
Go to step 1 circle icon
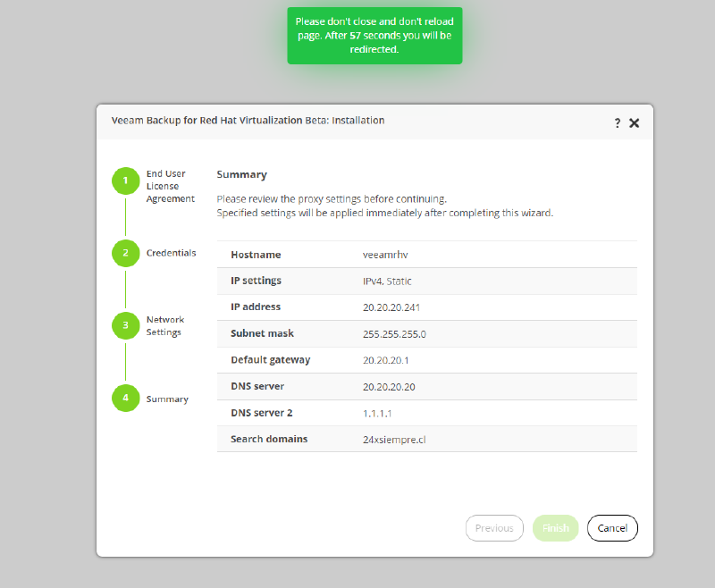click(125, 181)
